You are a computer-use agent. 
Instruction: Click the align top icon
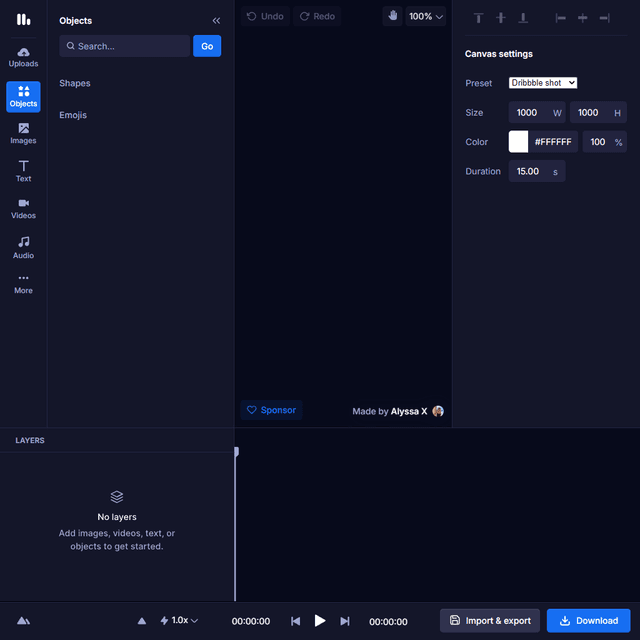[x=478, y=18]
